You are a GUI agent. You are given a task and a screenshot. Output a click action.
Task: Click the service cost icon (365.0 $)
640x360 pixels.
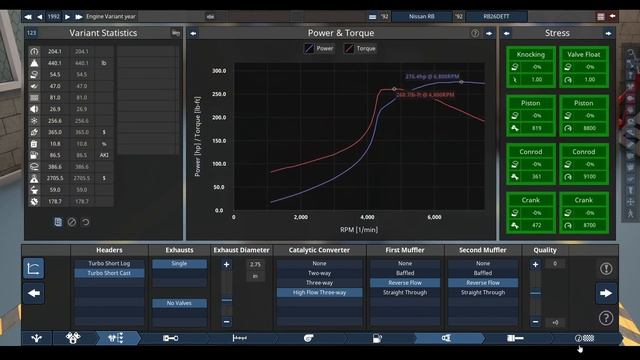(34, 132)
